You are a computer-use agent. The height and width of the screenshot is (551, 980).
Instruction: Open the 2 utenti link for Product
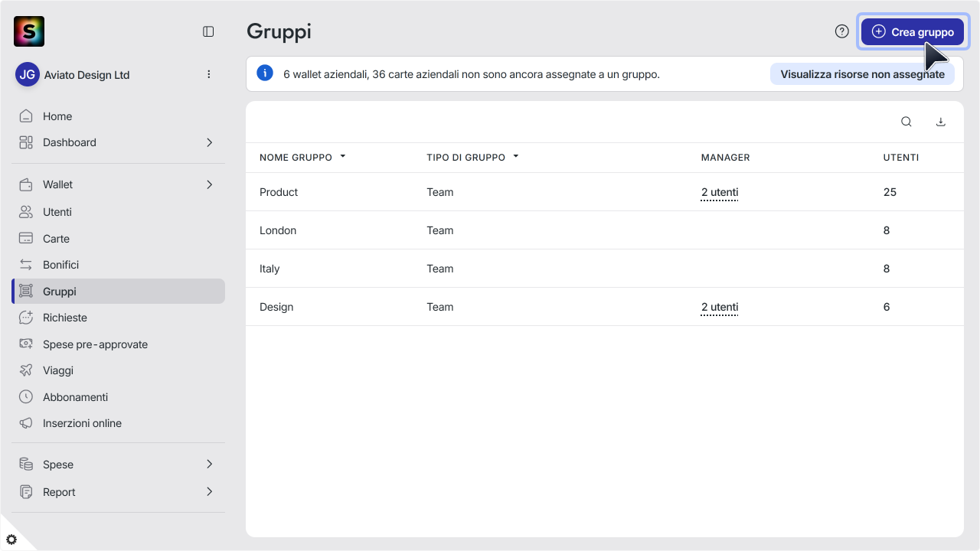pos(720,192)
